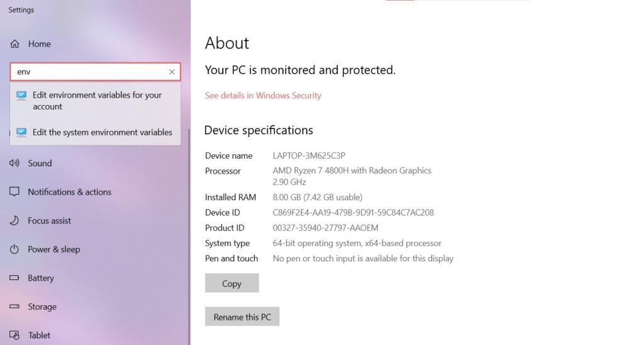Viewport: 644px width, 345px height.
Task: Click the Home icon in sidebar
Action: point(15,43)
